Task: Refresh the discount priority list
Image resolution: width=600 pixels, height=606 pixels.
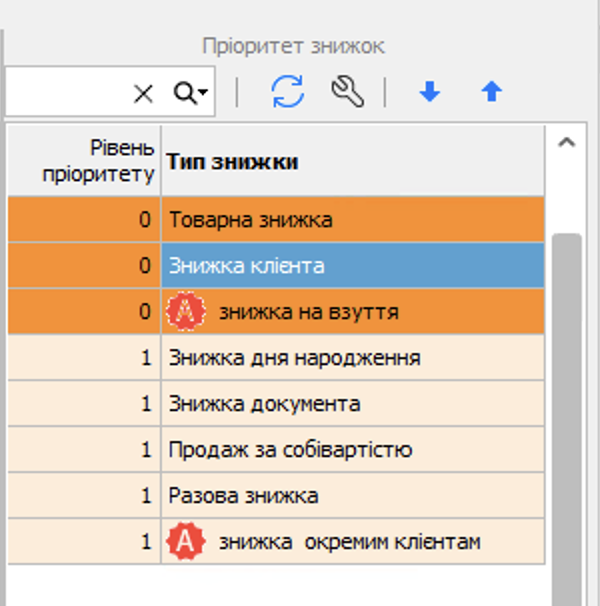Action: click(x=288, y=92)
